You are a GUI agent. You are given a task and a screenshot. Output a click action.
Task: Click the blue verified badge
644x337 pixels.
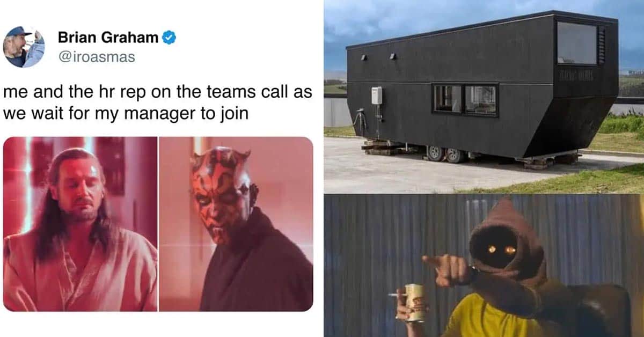[170, 38]
